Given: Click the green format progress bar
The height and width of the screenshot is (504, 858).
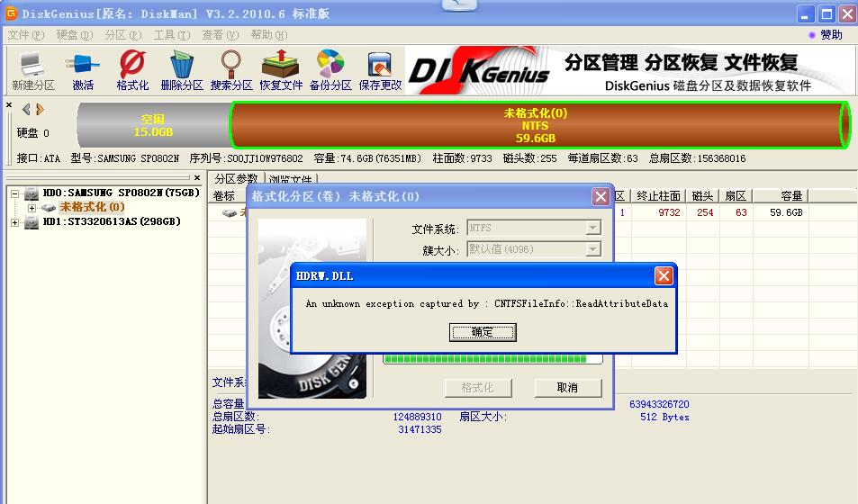Looking at the screenshot, I should [492, 359].
